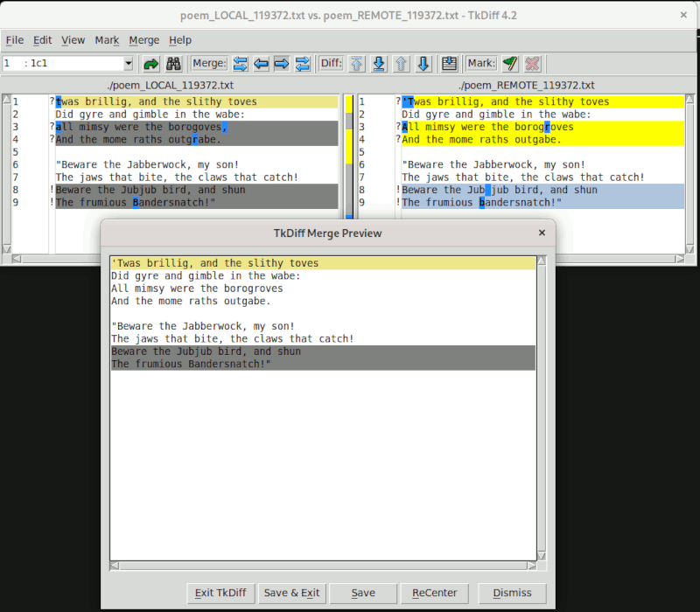Image resolution: width=700 pixels, height=612 pixels.
Task: Click scroll-down arrow of left pane scrollbar
Action: (x=7, y=249)
